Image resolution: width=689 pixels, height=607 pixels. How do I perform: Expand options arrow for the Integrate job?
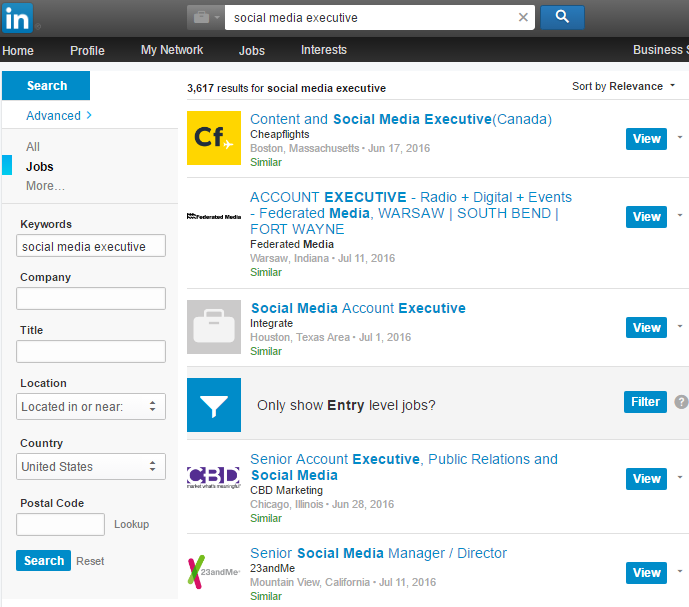click(680, 326)
